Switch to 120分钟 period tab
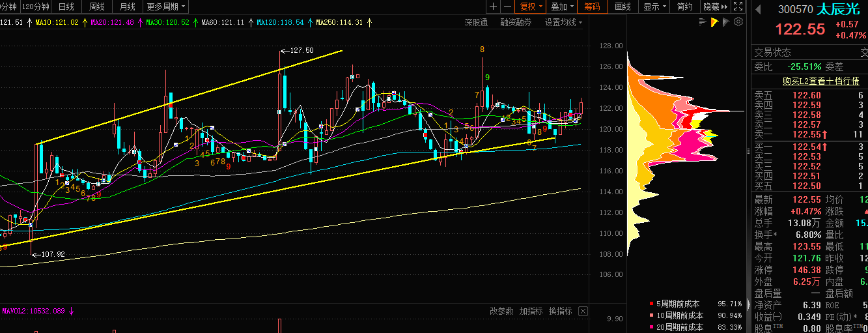 (35, 7)
